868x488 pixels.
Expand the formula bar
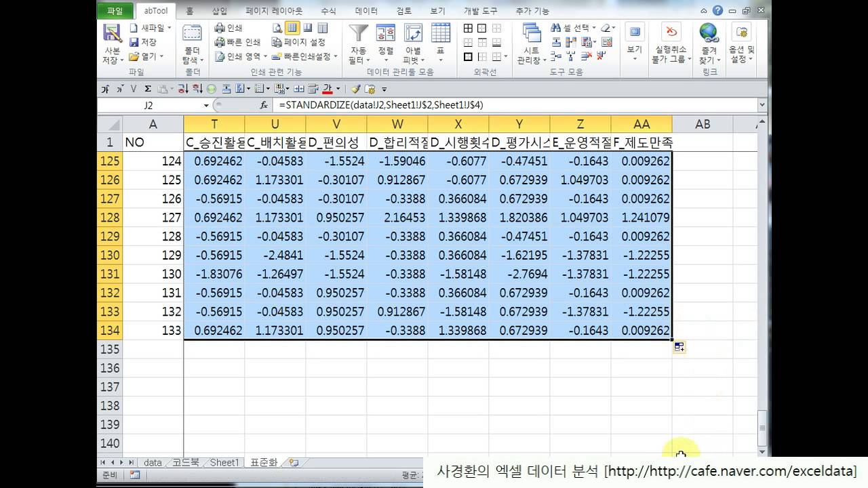tap(762, 106)
